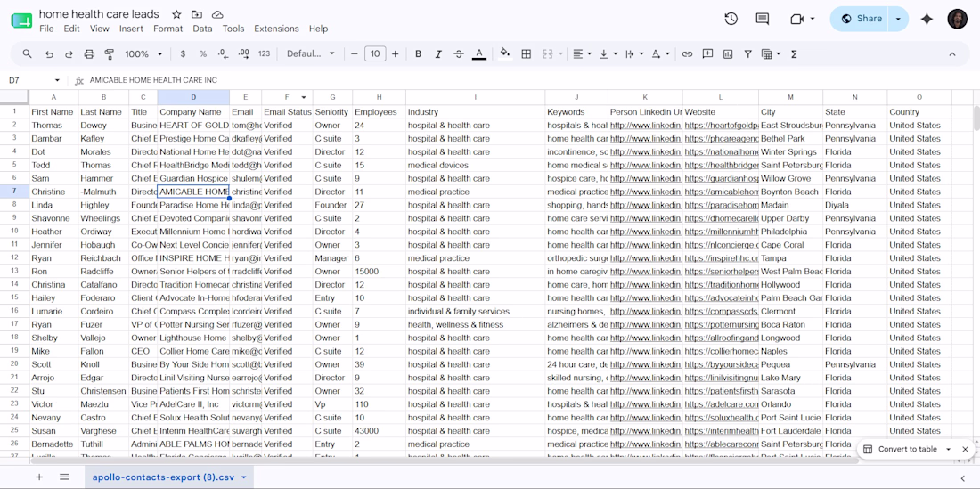Open the File menu

coord(46,29)
